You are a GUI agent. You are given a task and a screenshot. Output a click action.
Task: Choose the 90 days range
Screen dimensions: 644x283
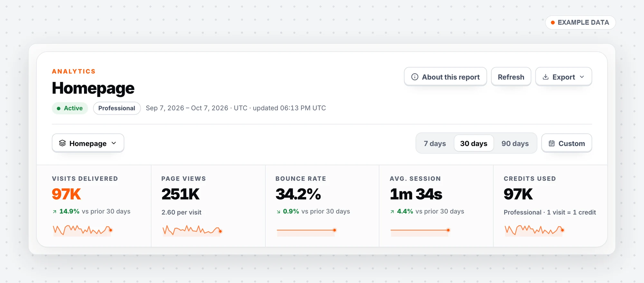pyautogui.click(x=515, y=143)
